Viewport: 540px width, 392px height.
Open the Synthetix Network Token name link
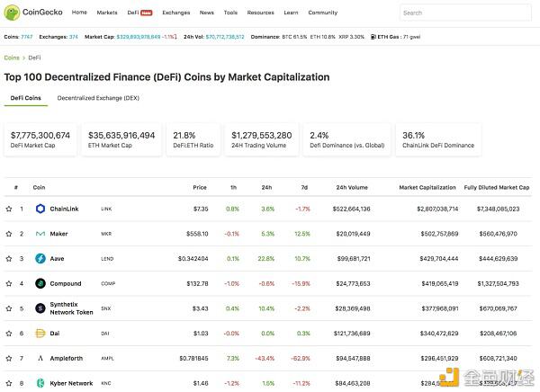coord(71,308)
